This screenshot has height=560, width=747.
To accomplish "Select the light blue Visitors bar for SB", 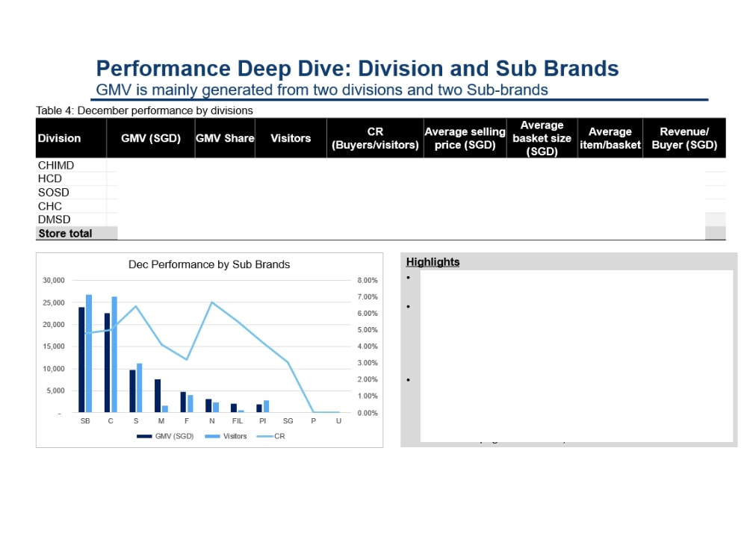I will click(89, 354).
